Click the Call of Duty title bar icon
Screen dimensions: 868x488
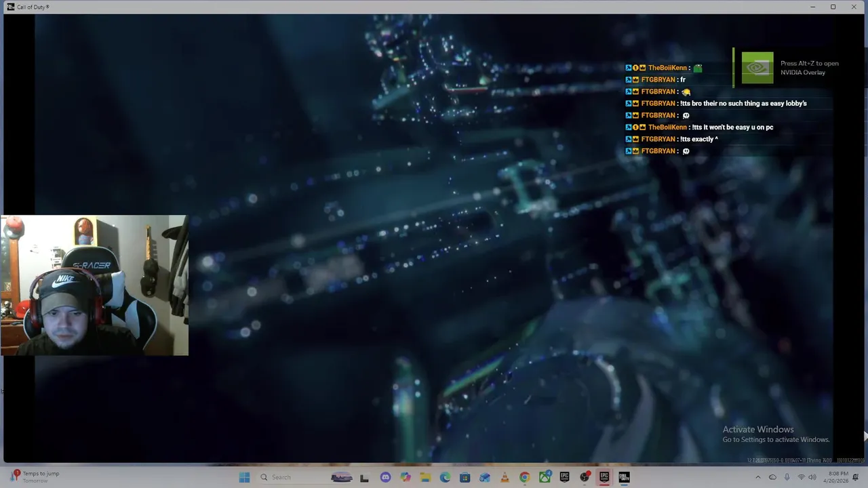click(10, 7)
